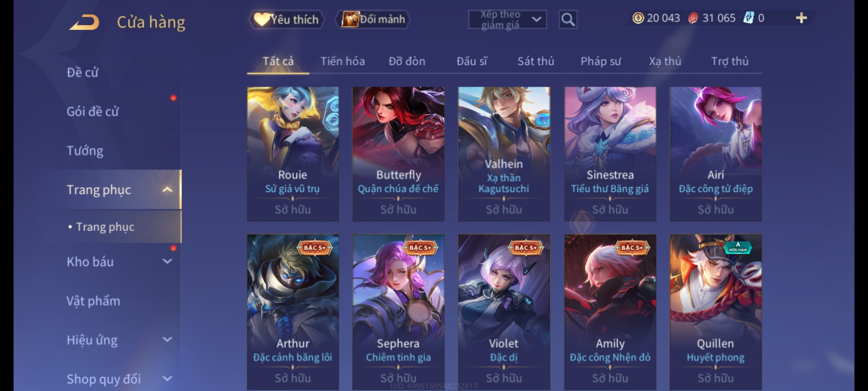Viewport: 868px width, 391px height.
Task: Open the search magnifier icon
Action: [568, 20]
